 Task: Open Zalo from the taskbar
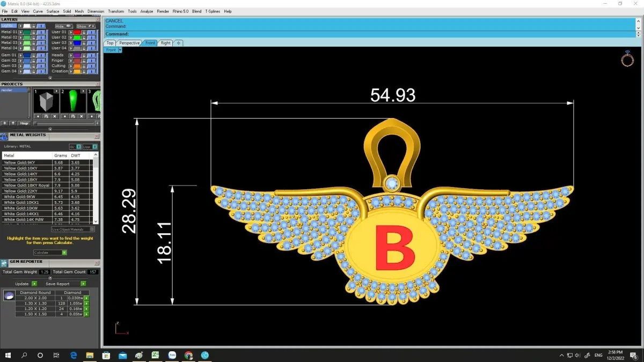pos(172,355)
